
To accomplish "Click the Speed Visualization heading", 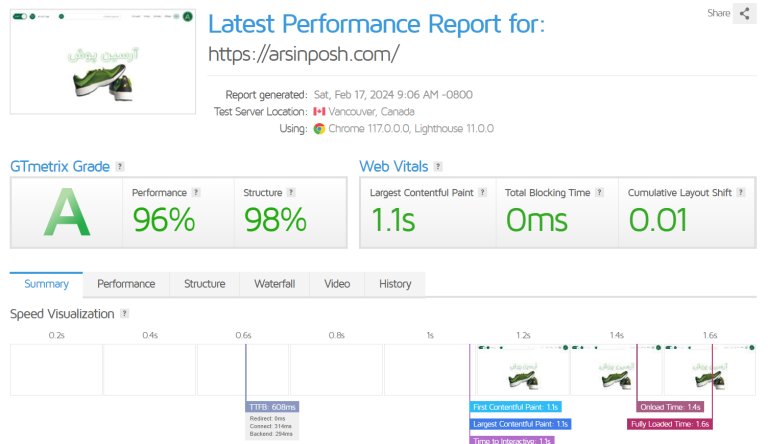I will pyautogui.click(x=62, y=314).
